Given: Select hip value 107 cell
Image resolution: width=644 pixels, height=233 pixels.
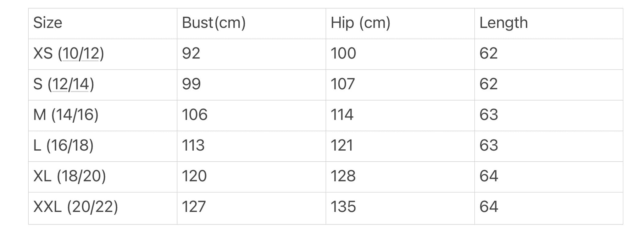Looking at the screenshot, I should (400, 85).
